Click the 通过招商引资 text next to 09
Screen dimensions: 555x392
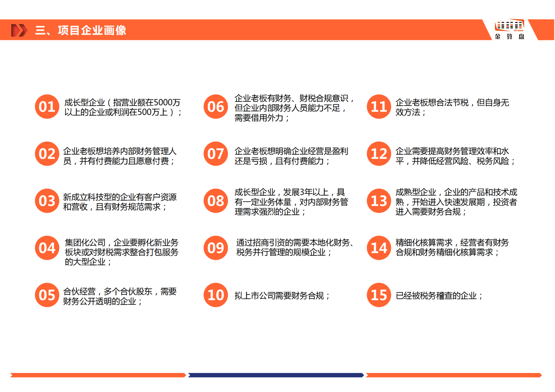pyautogui.click(x=295, y=247)
